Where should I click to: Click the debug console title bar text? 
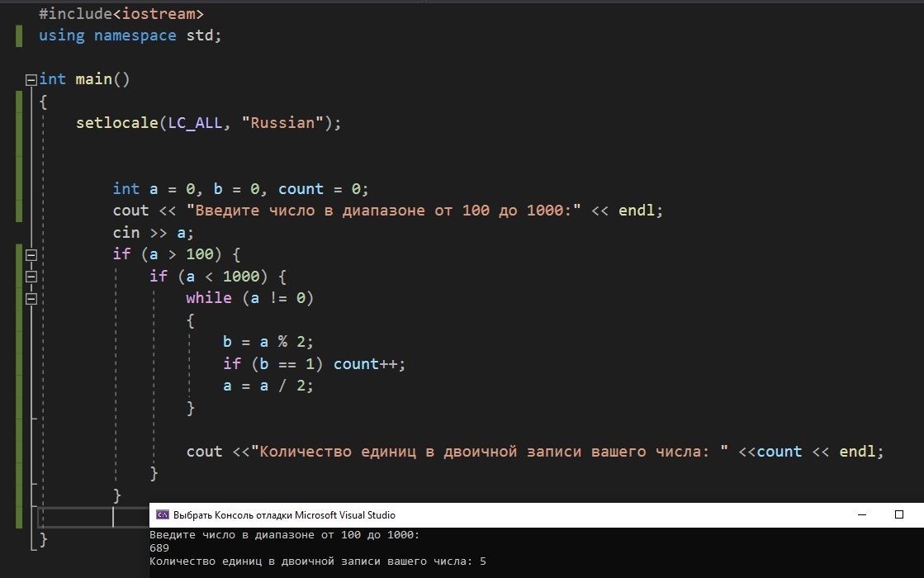(x=284, y=515)
